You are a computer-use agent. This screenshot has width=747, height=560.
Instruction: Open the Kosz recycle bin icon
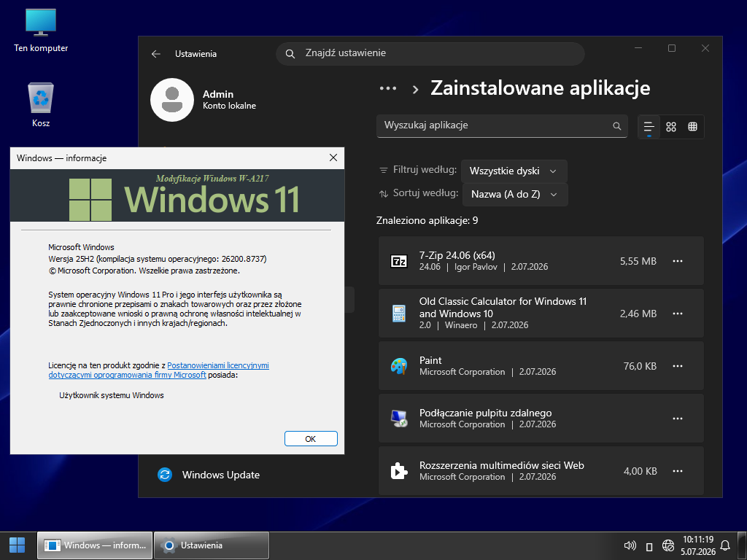pyautogui.click(x=41, y=104)
